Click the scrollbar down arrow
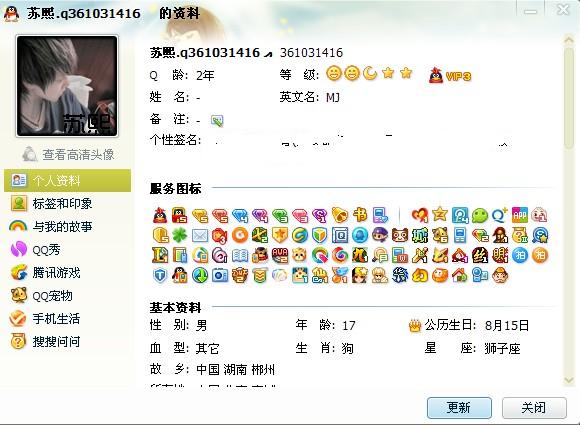This screenshot has height=425, width=580. click(x=569, y=380)
